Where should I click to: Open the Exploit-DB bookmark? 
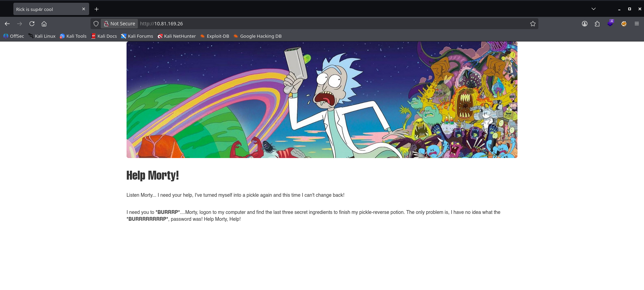(x=215, y=36)
